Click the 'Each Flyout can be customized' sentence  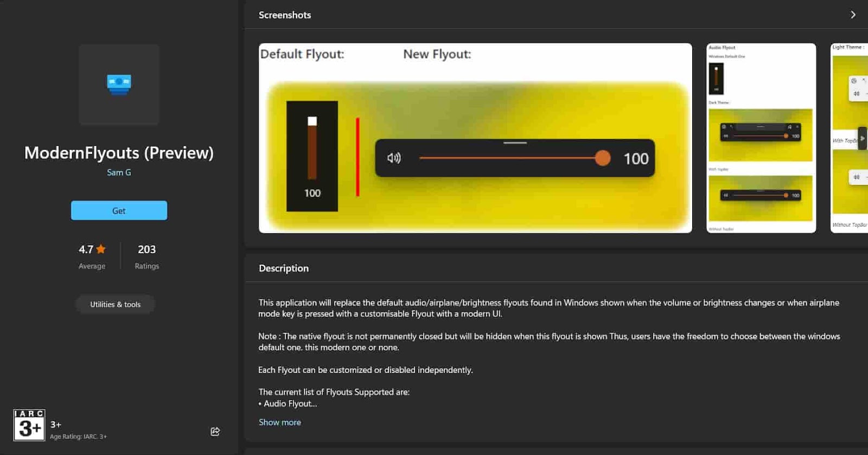pyautogui.click(x=366, y=370)
